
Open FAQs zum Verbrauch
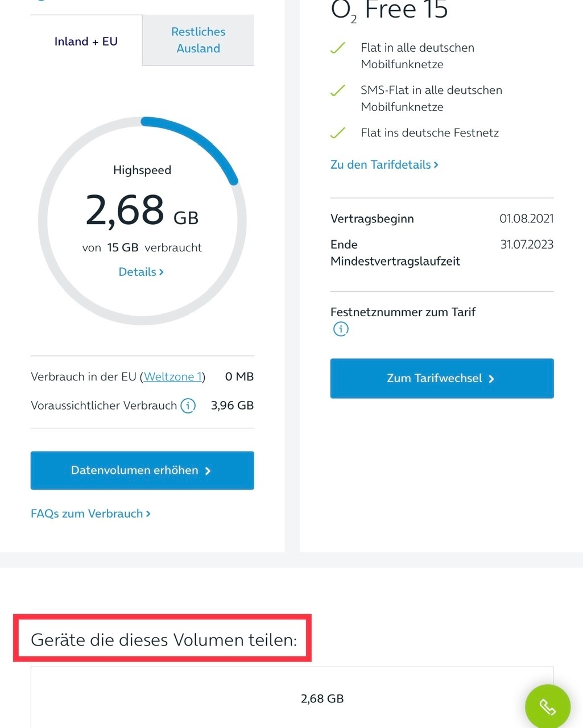[90, 514]
